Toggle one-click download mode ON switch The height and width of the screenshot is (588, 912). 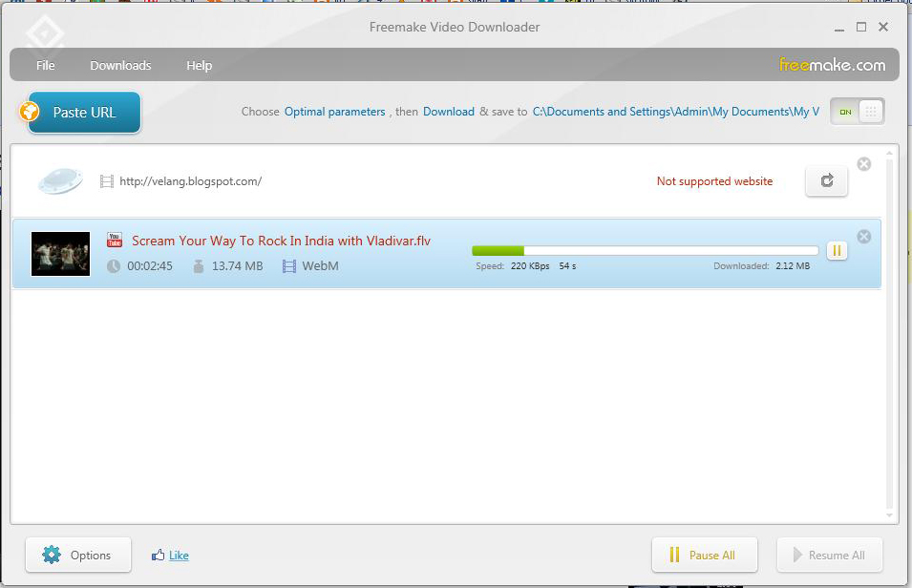[858, 111]
